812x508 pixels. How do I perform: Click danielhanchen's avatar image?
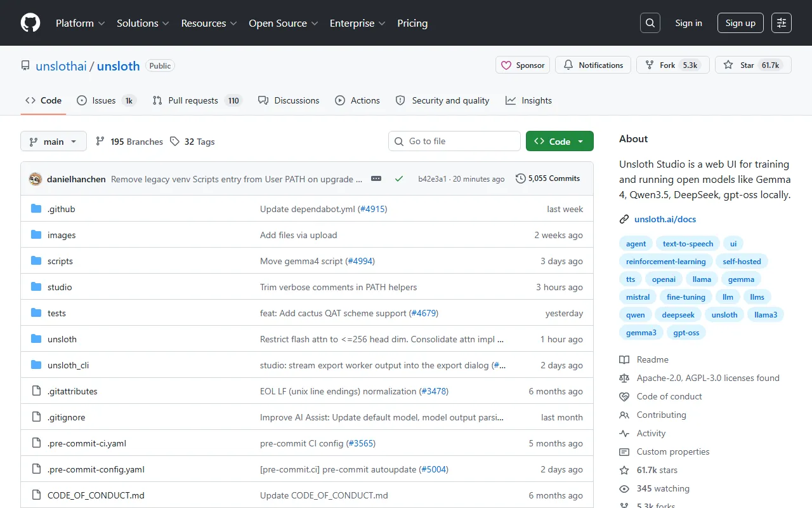click(x=36, y=179)
